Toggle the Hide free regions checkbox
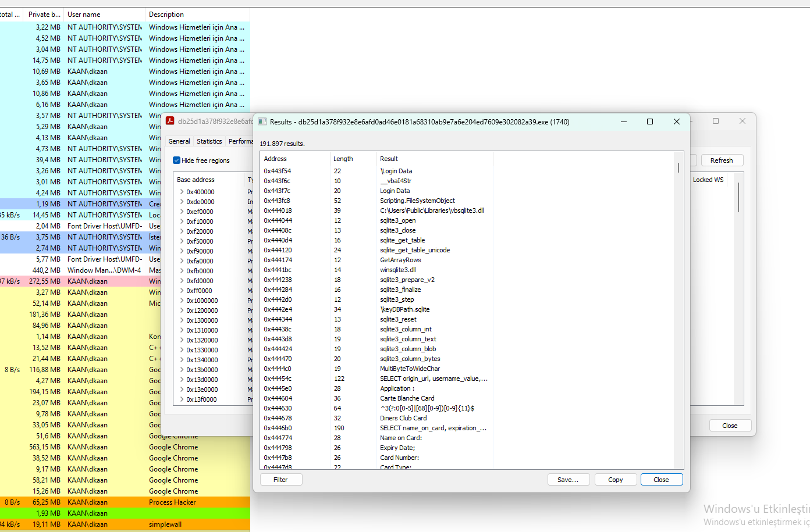 (176, 160)
